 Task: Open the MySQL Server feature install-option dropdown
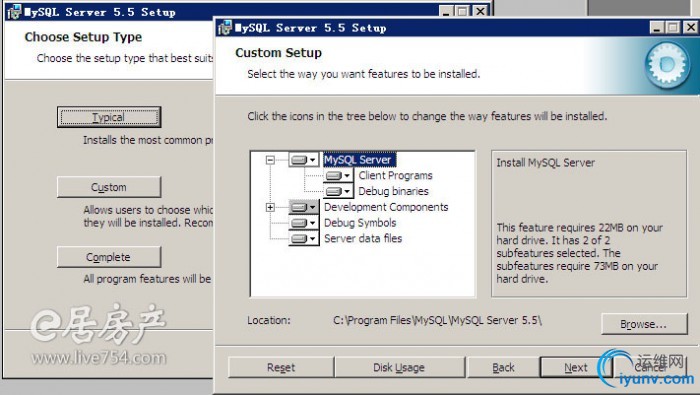click(304, 160)
